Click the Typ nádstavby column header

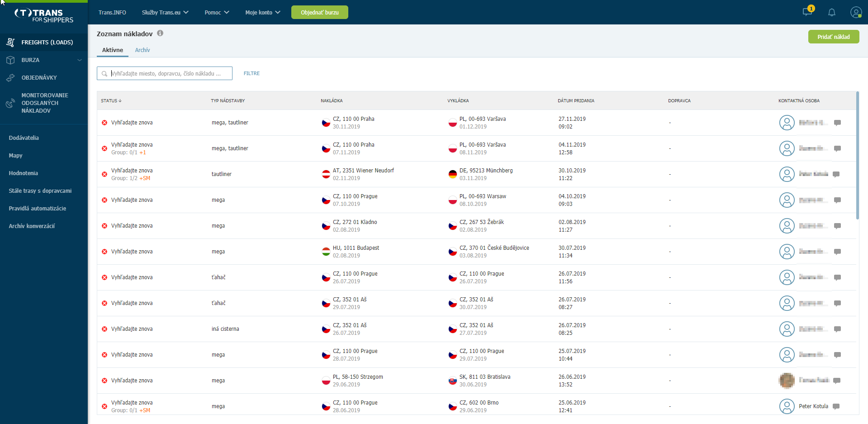point(228,100)
